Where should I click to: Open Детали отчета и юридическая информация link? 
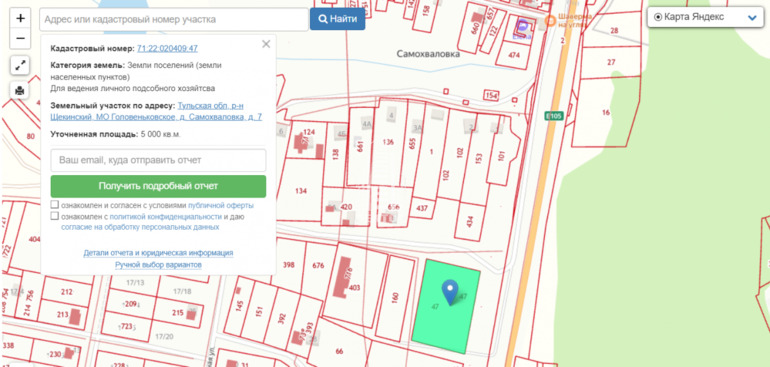pos(158,253)
